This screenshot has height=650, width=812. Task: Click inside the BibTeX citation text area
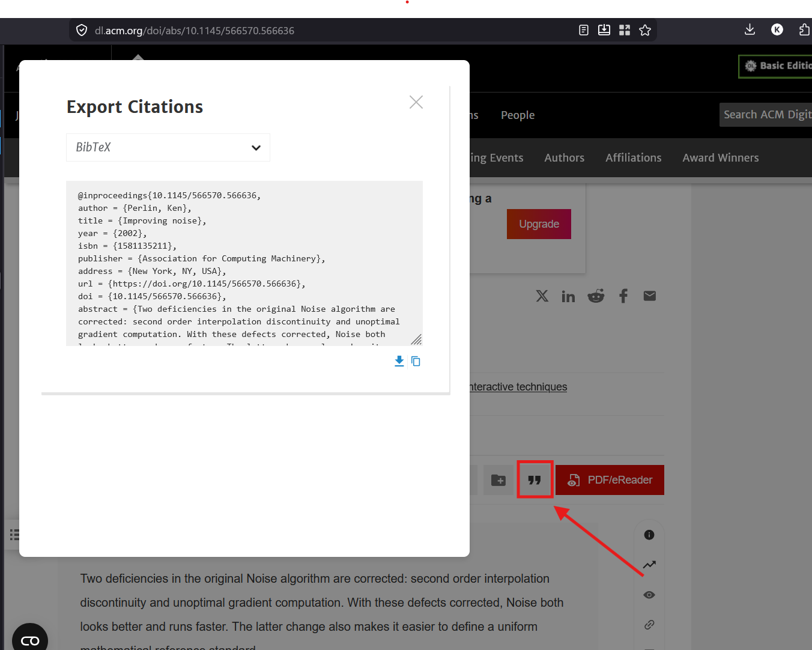244,263
